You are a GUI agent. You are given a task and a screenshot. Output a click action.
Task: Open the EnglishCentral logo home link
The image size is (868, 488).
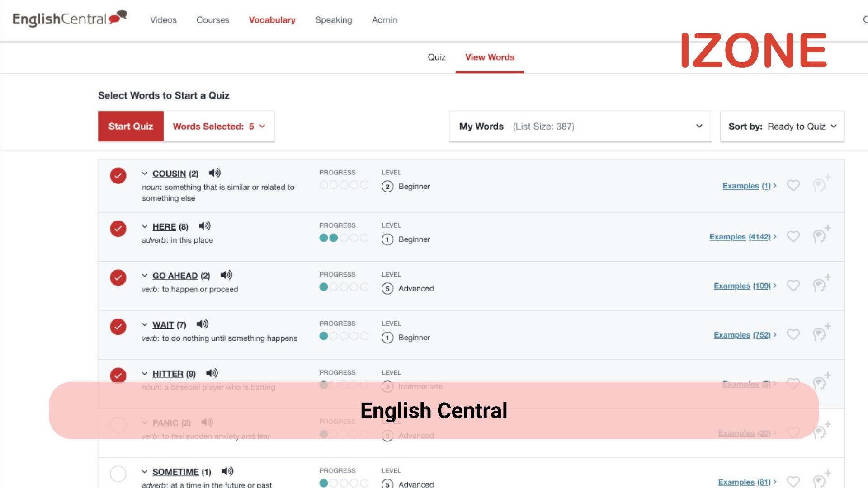pyautogui.click(x=70, y=19)
